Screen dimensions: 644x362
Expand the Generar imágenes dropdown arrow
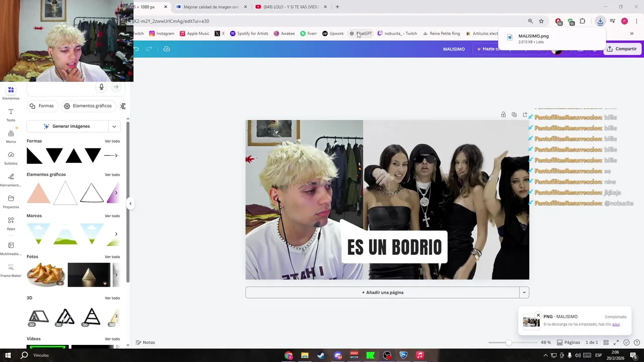coord(114,126)
